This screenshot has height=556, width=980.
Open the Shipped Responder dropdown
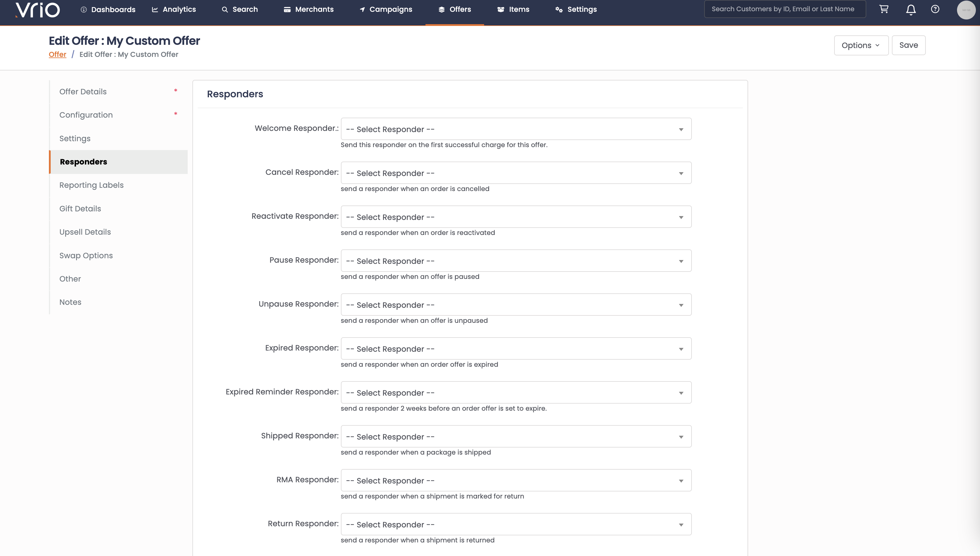(x=516, y=437)
